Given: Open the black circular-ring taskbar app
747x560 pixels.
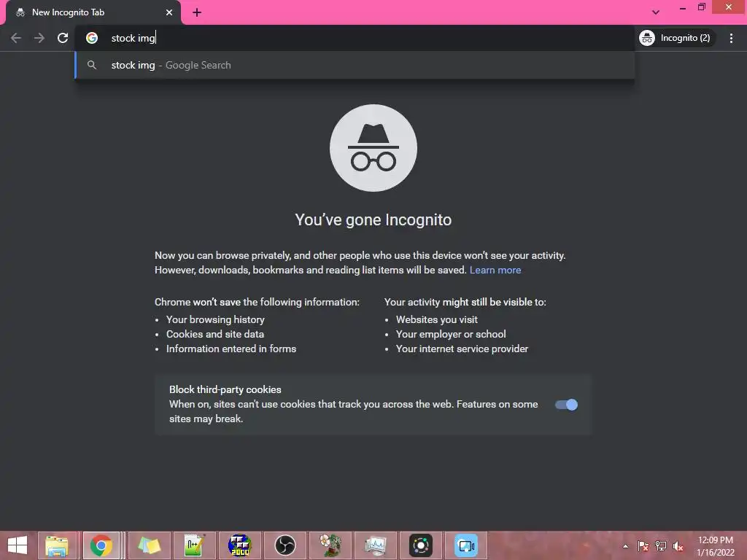Looking at the screenshot, I should (x=421, y=545).
